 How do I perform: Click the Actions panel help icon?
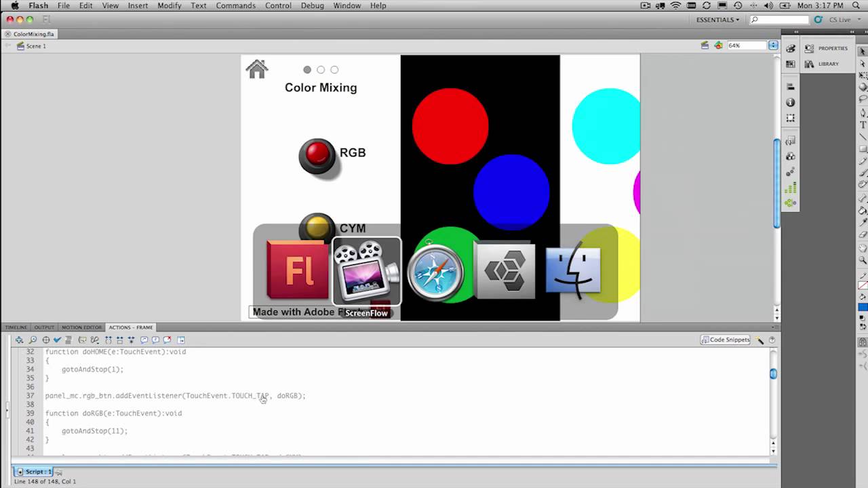pos(772,340)
